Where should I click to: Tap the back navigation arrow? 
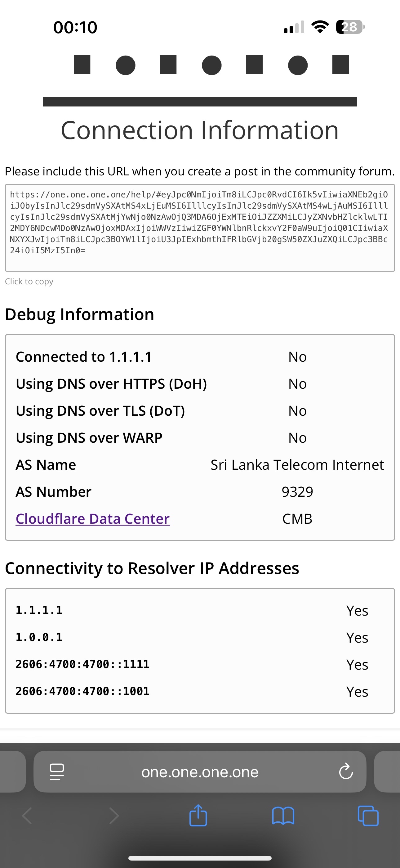click(x=28, y=816)
